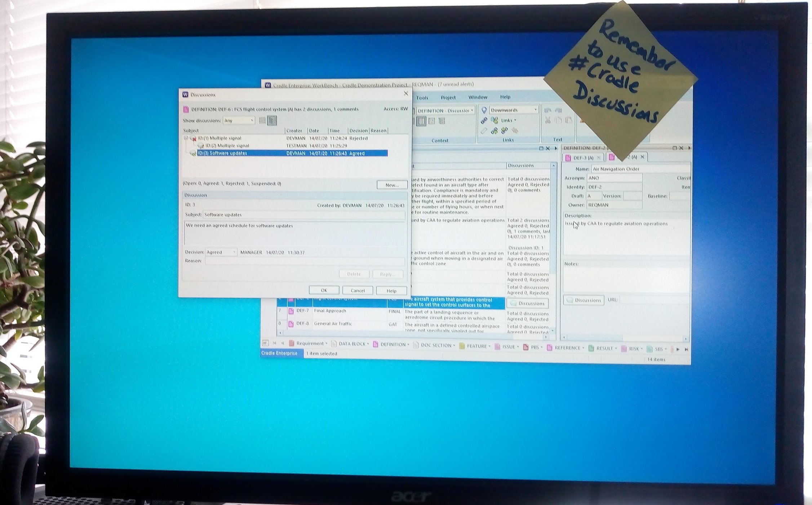812x505 pixels.
Task: Open the DATA BLOCK item type dropdown
Action: pyautogui.click(x=351, y=344)
